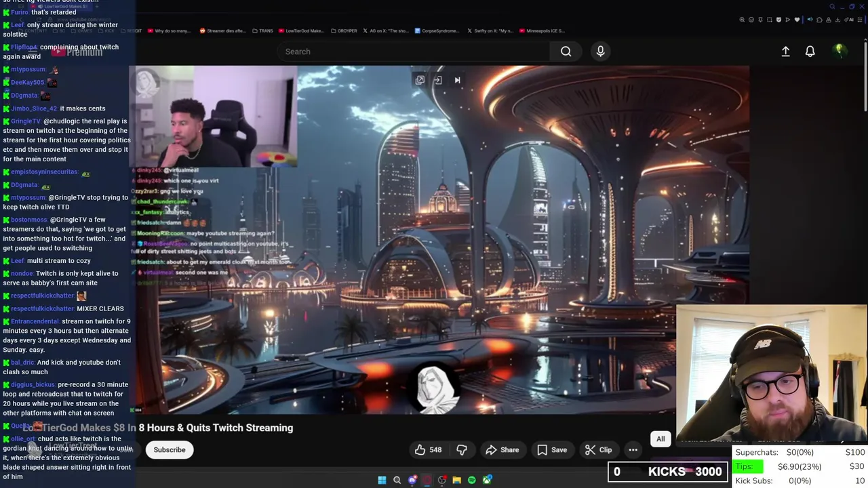Dislike the video with thumbs down
The width and height of the screenshot is (868, 488).
click(462, 449)
